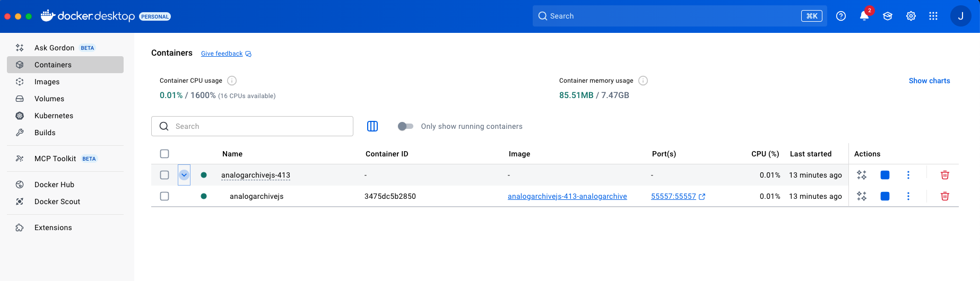This screenshot has width=980, height=281.
Task: Open more actions for analogarchivejs-413
Action: (x=908, y=175)
